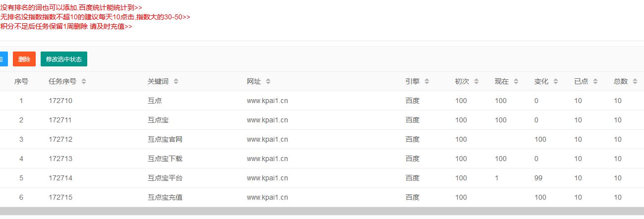Sort by 已点 column arrows
Image resolution: width=644 pixels, height=219 pixels.
[x=595, y=81]
